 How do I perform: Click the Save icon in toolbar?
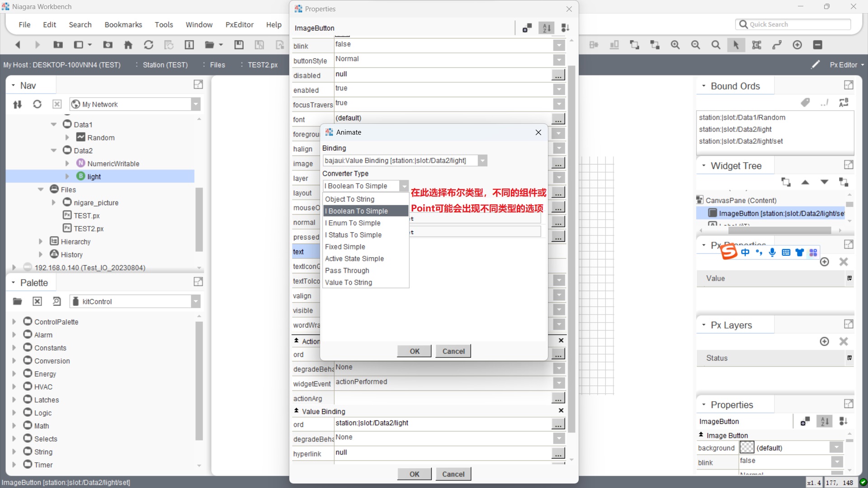(x=239, y=45)
